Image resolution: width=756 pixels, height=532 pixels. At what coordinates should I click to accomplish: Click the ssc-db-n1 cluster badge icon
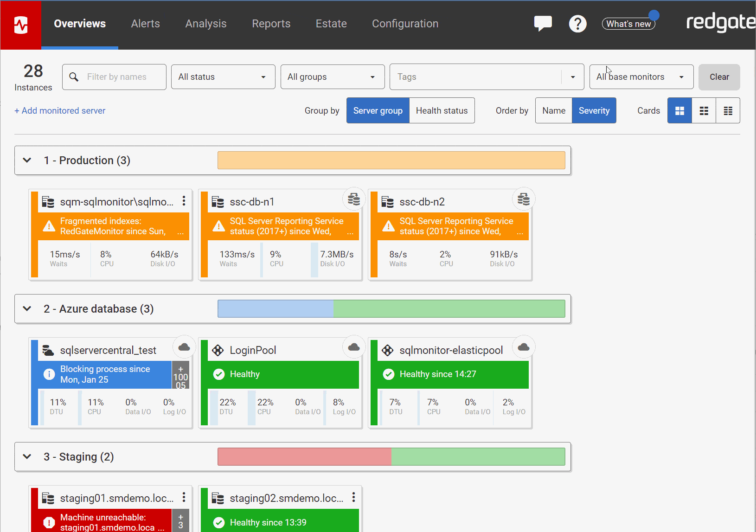pos(354,199)
